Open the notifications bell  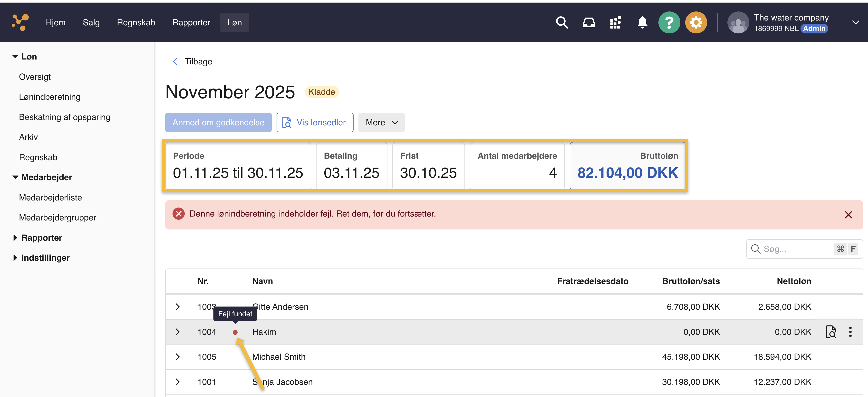642,23
